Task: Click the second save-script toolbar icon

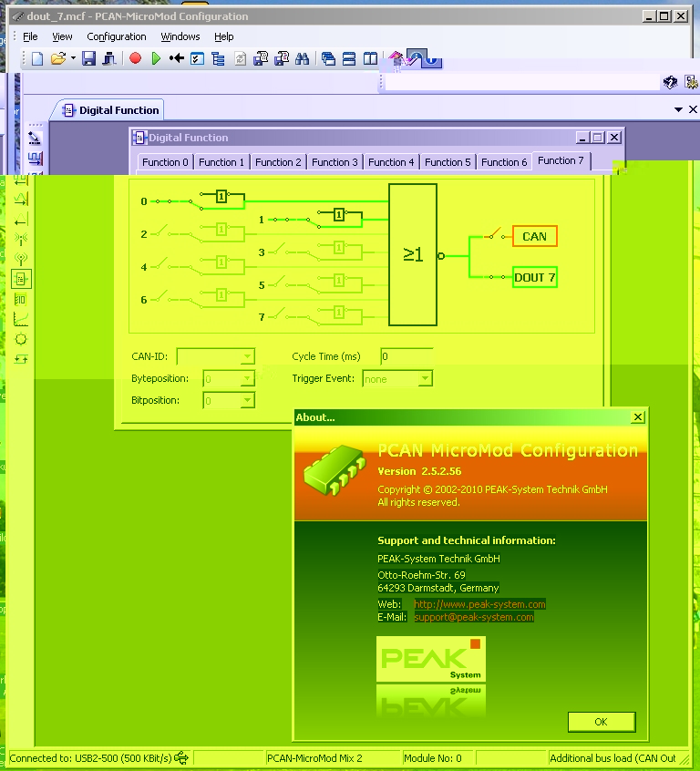Action: [x=282, y=59]
